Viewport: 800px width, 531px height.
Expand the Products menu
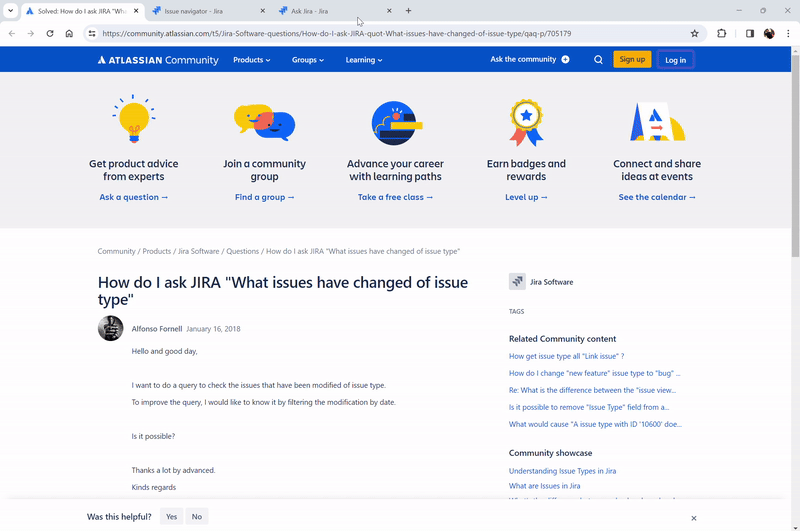pos(252,60)
